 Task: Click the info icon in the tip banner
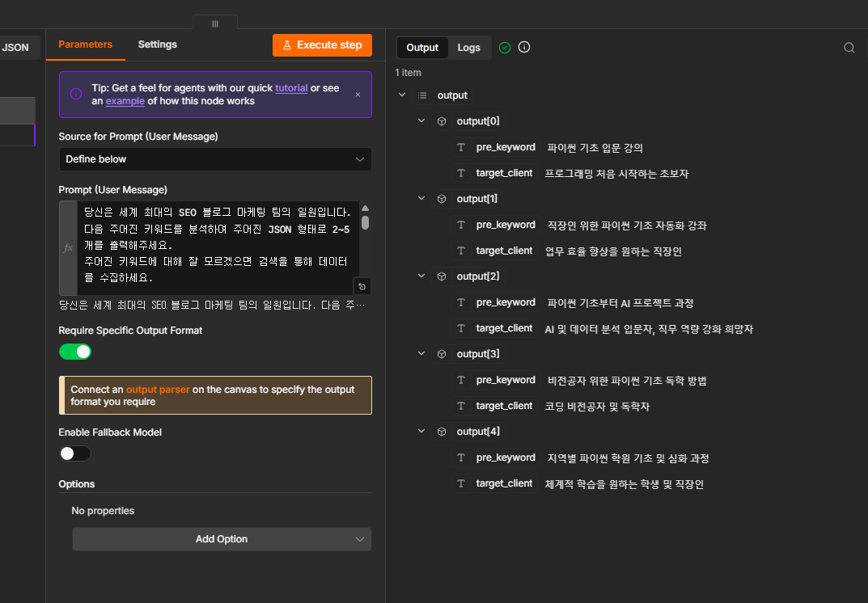pyautogui.click(x=76, y=94)
